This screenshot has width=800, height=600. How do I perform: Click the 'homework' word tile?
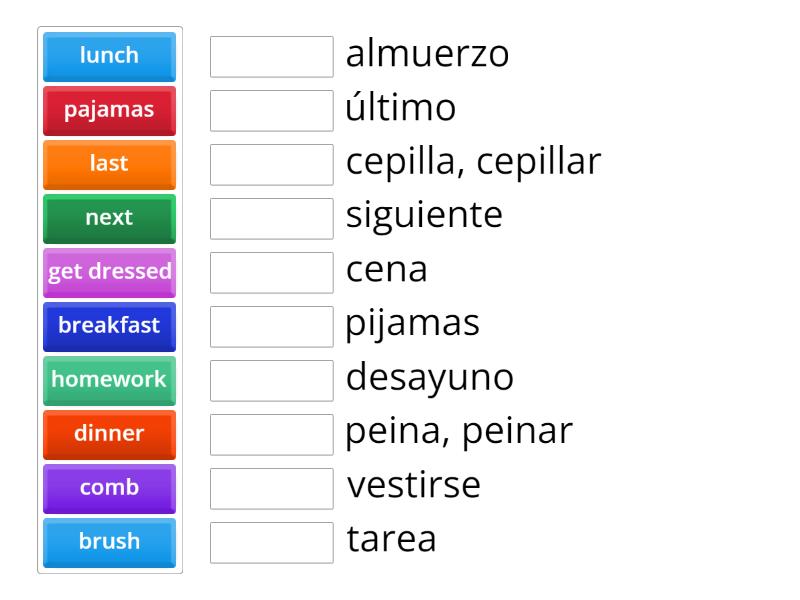109,380
